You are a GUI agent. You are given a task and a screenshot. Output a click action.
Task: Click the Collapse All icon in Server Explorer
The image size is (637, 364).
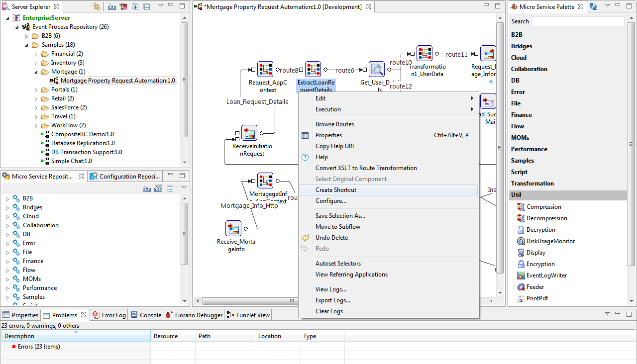(x=146, y=7)
